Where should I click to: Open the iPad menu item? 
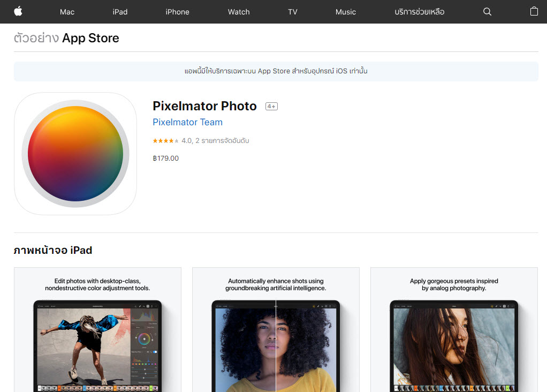(x=119, y=11)
